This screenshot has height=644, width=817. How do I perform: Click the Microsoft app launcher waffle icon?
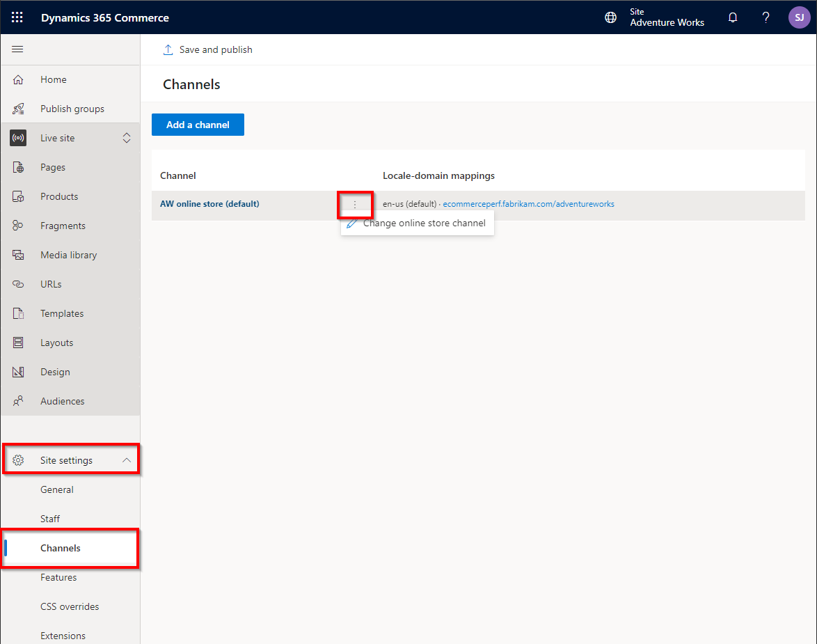17,17
